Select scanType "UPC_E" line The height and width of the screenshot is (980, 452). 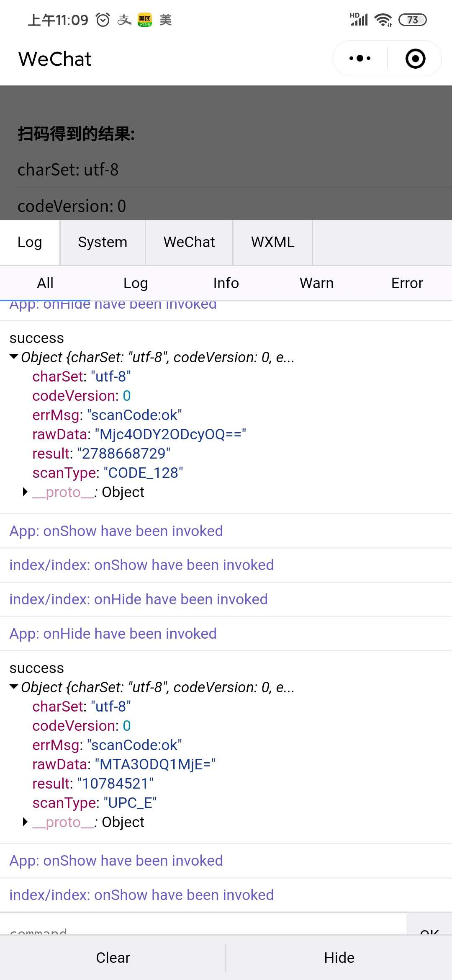pyautogui.click(x=95, y=803)
